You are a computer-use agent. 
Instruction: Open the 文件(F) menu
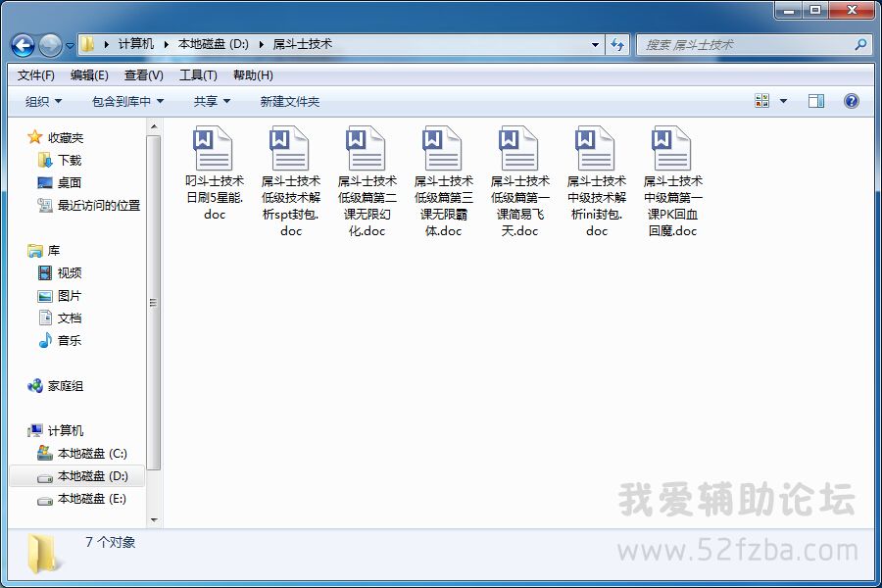click(x=36, y=75)
